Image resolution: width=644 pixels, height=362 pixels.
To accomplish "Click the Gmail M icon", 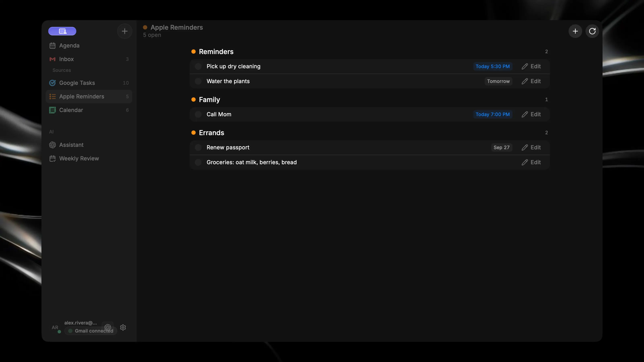I will point(52,59).
